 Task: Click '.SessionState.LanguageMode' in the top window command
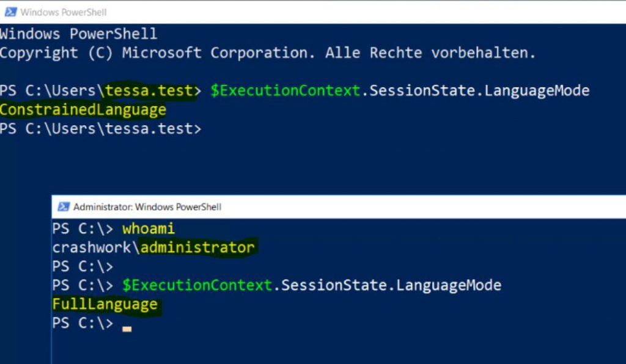(x=475, y=90)
